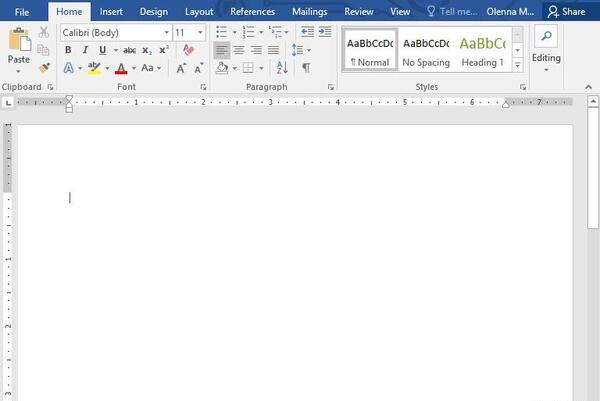
Task: Click Line and Paragraph Spacing icon
Action: [297, 50]
